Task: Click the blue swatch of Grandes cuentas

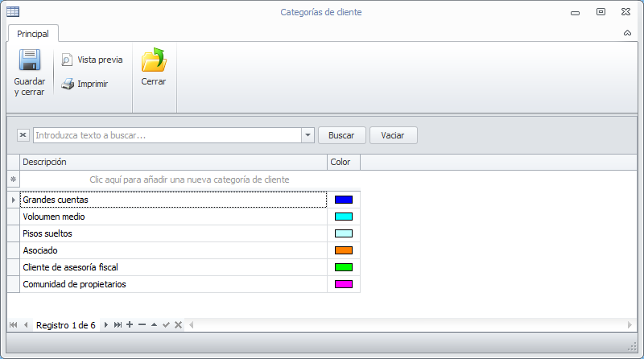Action: pos(344,200)
